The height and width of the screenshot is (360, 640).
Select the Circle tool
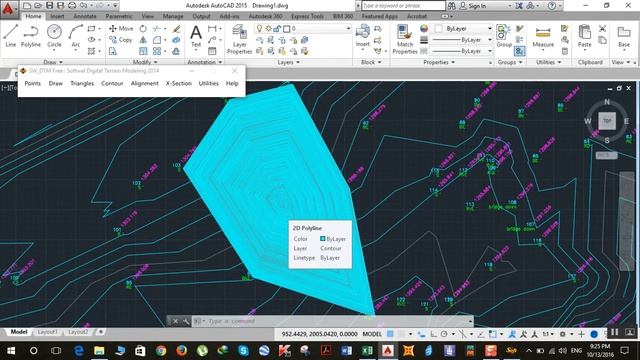[54, 36]
